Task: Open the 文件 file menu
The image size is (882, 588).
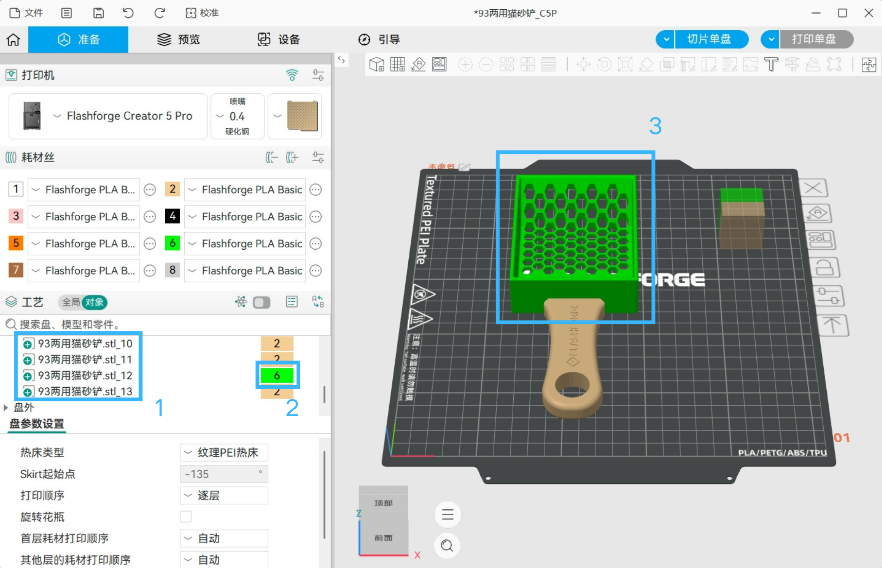Action: click(26, 13)
